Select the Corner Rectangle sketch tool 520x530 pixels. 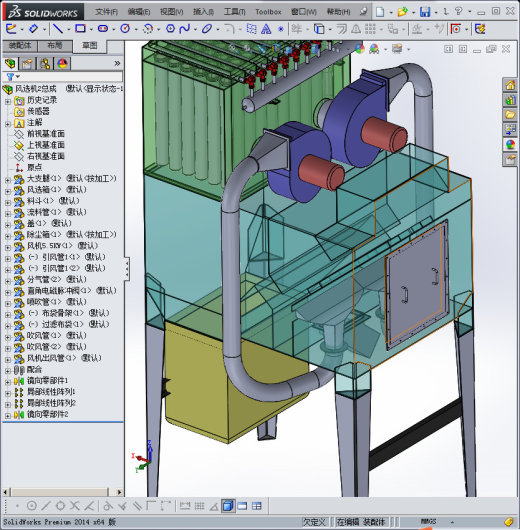point(80,29)
